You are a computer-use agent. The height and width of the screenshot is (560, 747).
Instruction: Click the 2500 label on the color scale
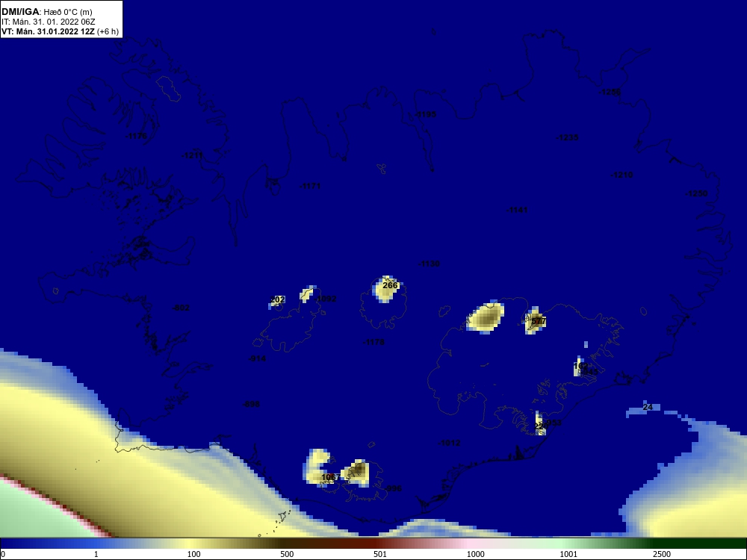662,554
